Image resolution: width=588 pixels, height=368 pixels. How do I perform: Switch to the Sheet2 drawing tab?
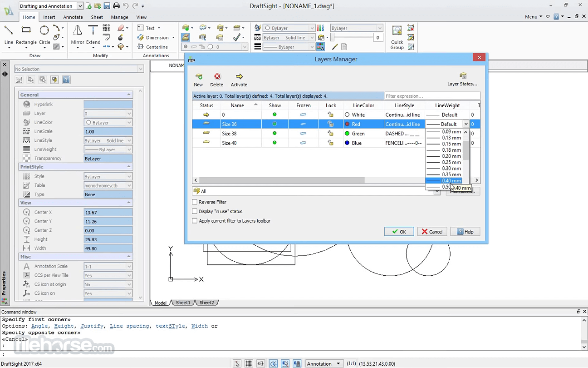206,303
